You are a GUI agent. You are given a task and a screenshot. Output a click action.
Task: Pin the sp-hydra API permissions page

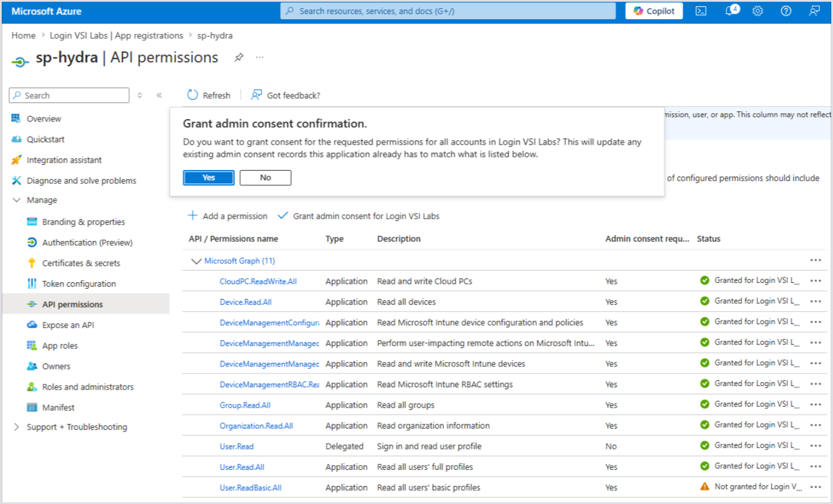239,57
